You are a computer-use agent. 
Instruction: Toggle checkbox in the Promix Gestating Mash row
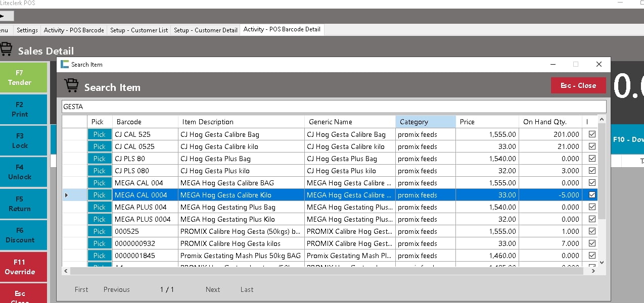coord(592,256)
